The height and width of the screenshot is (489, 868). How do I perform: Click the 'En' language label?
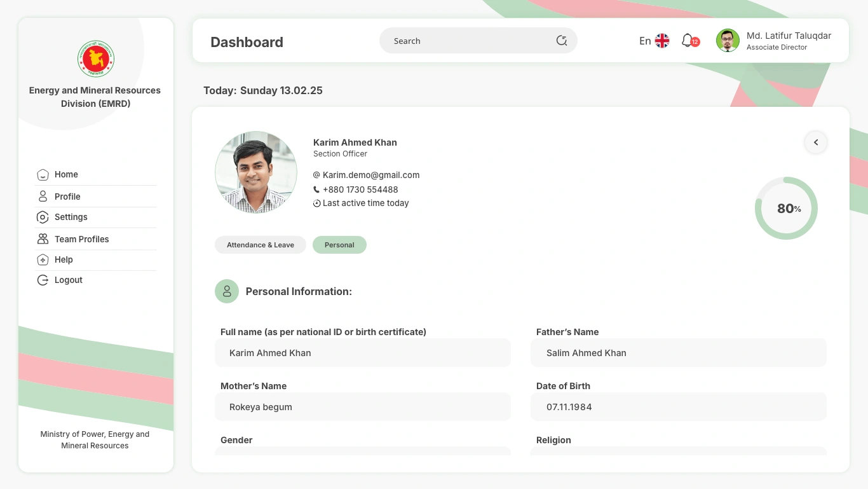[645, 41]
